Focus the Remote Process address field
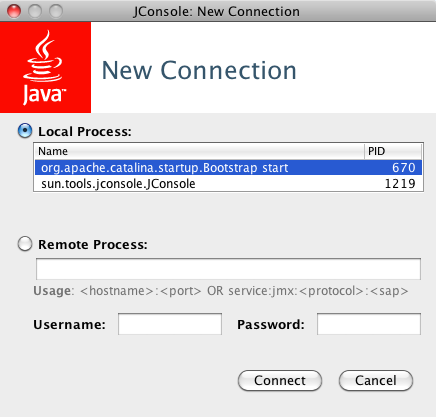Screen dimensions: 436x417 228,269
